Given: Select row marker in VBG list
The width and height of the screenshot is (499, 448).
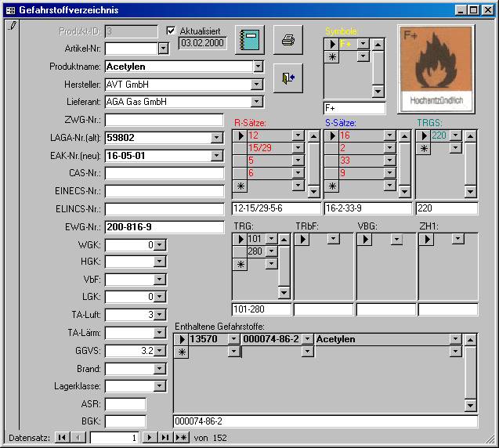Looking at the screenshot, I should [365, 239].
